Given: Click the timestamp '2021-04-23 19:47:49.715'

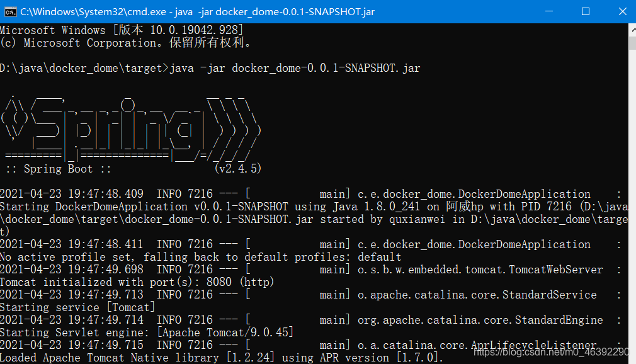Looking at the screenshot, I should 72,345.
